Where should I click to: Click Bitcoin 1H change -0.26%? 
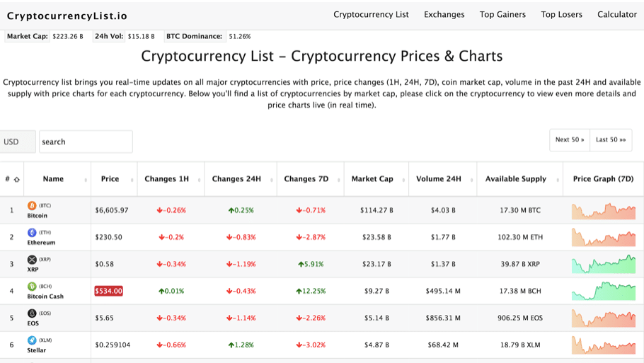click(171, 210)
